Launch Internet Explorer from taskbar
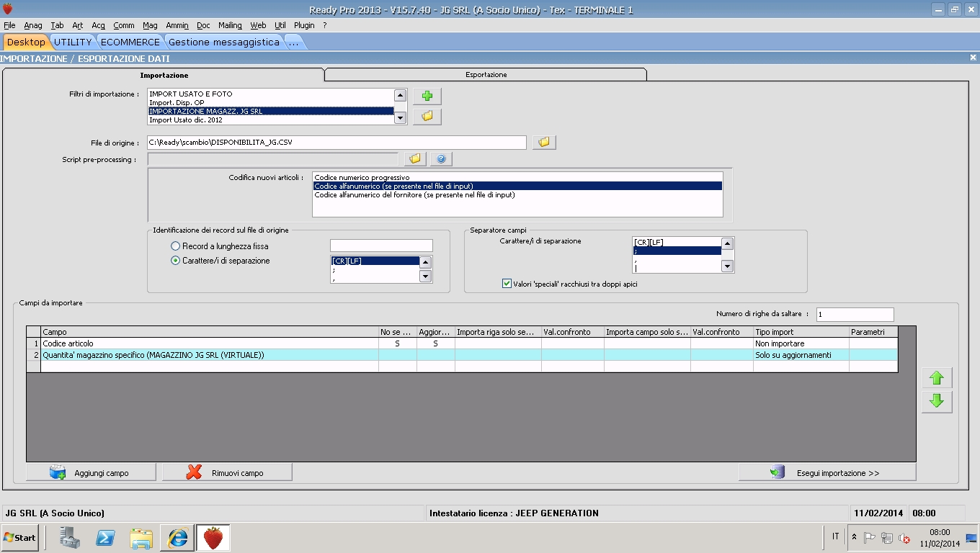980x553 pixels. pos(177,537)
